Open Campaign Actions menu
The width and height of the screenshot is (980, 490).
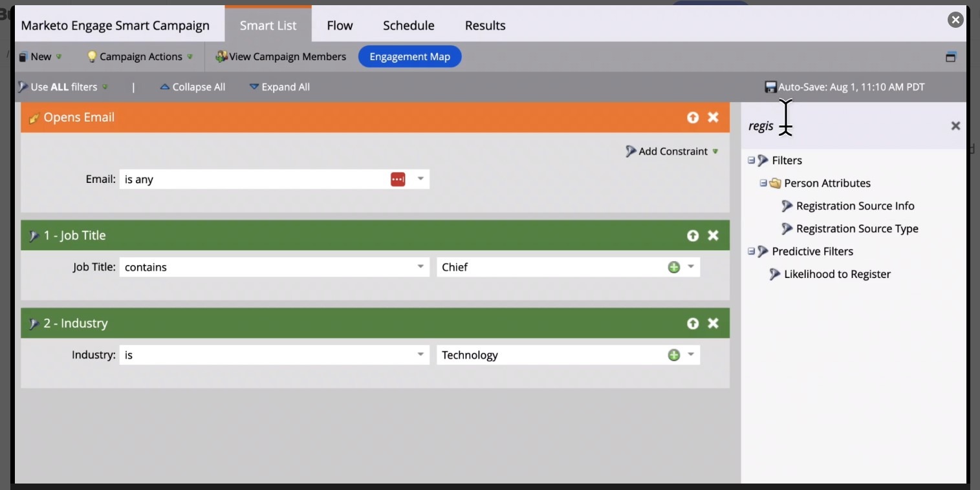click(140, 56)
